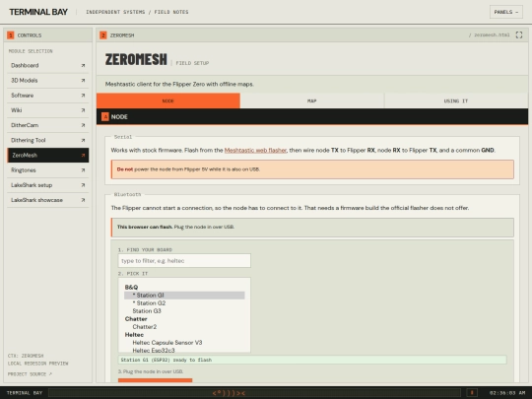Screen dimensions: 532x399
Task: Click the 'Station G1 (ESP32) ready to flash' status
Action: tap(312, 360)
